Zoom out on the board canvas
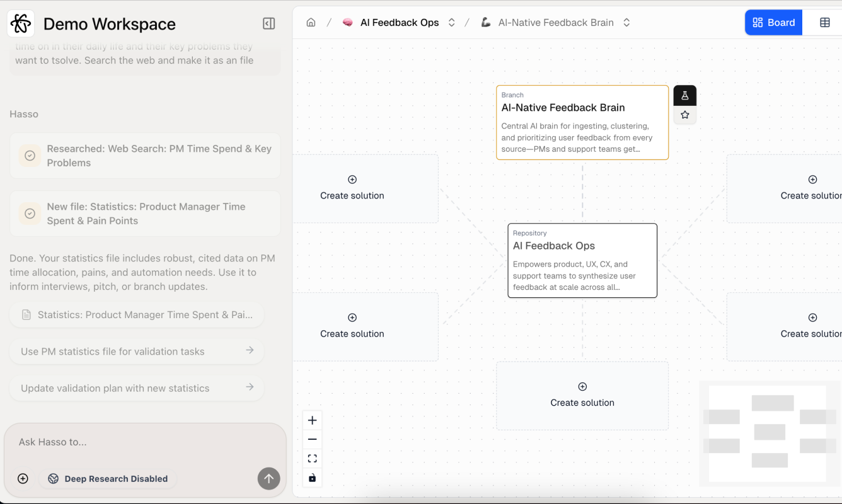The width and height of the screenshot is (842, 504). tap(312, 439)
